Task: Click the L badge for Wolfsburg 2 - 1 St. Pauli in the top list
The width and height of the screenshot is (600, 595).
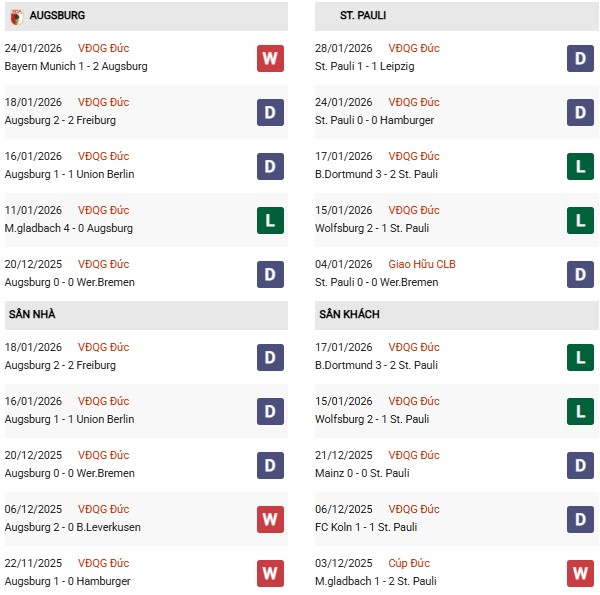Action: click(580, 220)
